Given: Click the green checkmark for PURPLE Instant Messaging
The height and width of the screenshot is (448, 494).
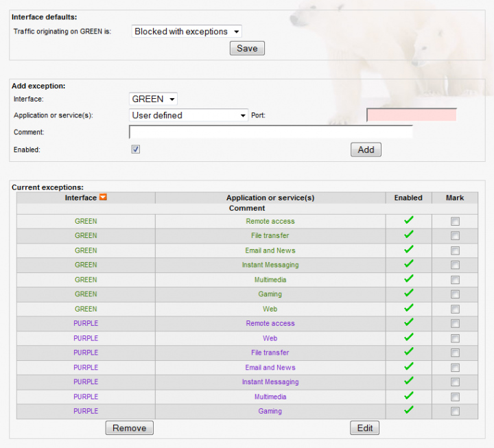Looking at the screenshot, I should tap(409, 381).
